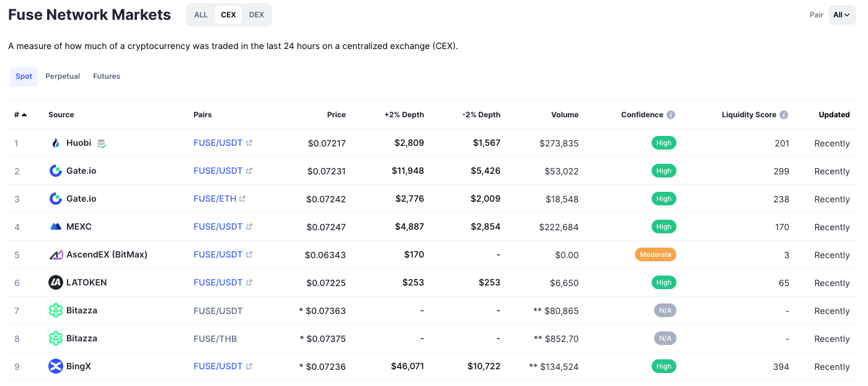This screenshot has height=386, width=868.
Task: Click the verified stack icon next to Huobi
Action: click(102, 143)
